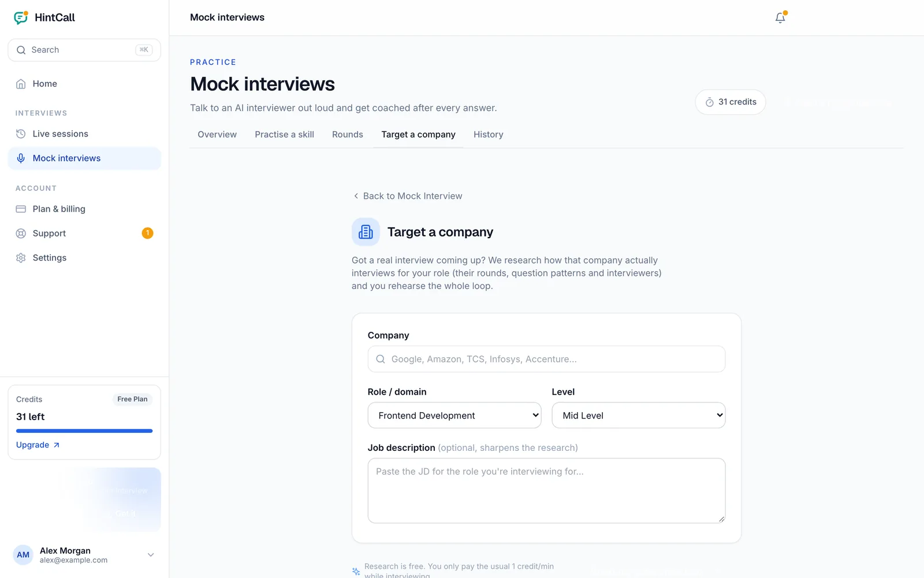Expand the Alex Morgan account menu chevron
The image size is (924, 578).
pyautogui.click(x=151, y=555)
